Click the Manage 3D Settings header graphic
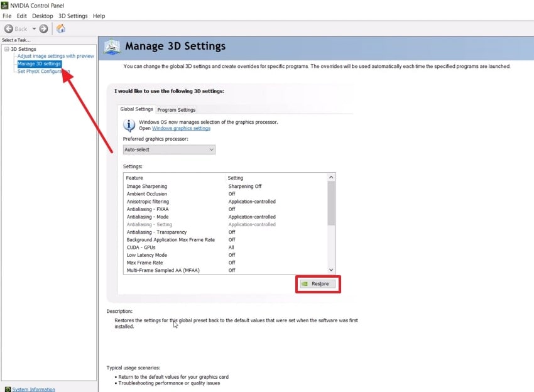 tap(112, 46)
